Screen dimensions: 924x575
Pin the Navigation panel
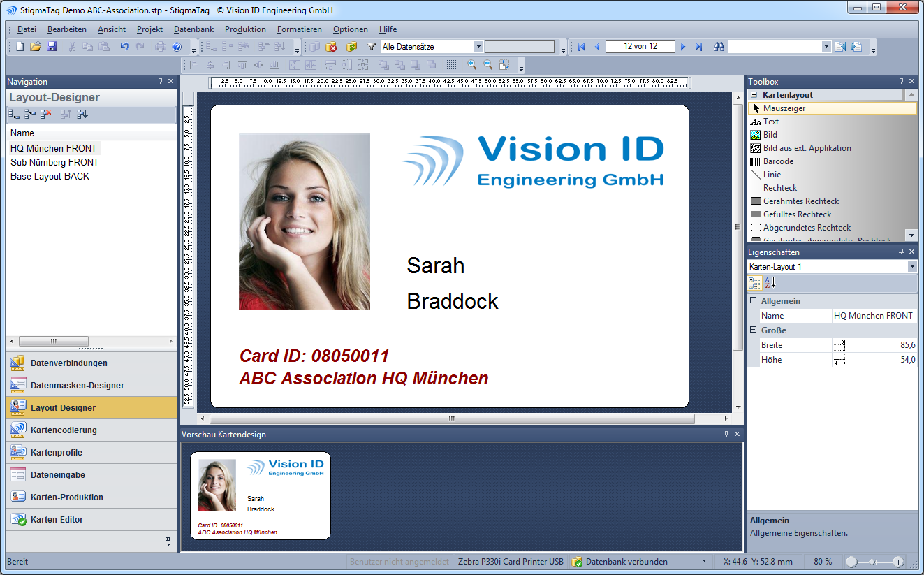(160, 82)
